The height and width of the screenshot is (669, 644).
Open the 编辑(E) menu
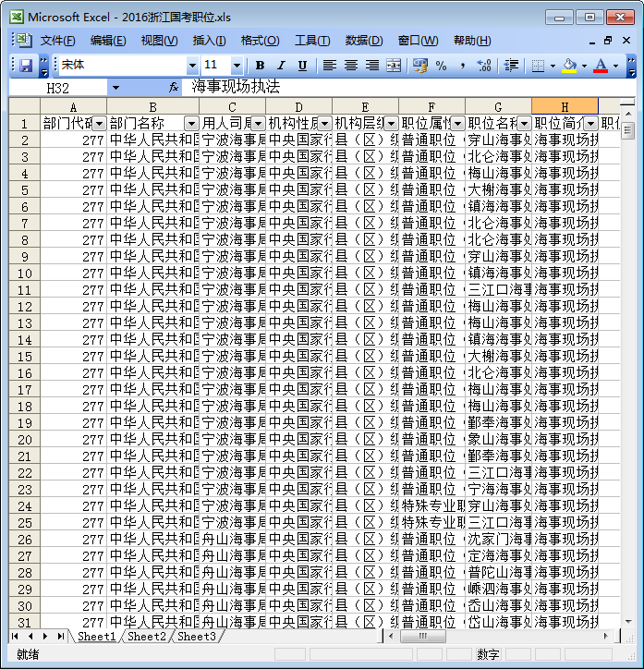[108, 41]
